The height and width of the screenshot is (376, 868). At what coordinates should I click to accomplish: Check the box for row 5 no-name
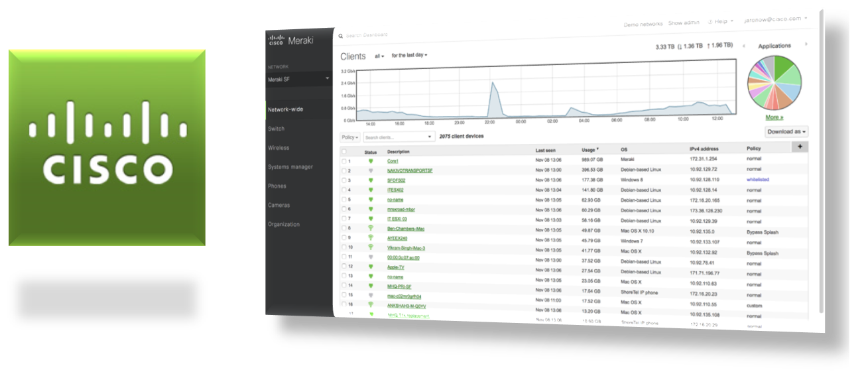tap(343, 199)
